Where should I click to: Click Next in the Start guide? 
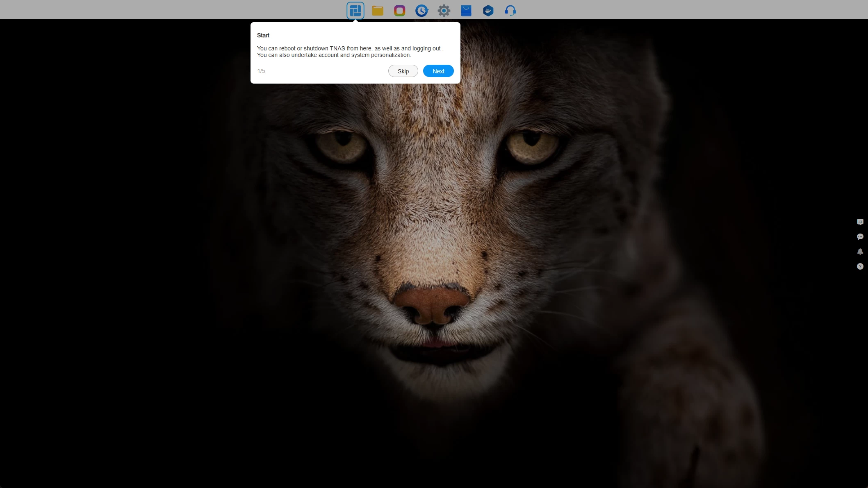pyautogui.click(x=438, y=71)
